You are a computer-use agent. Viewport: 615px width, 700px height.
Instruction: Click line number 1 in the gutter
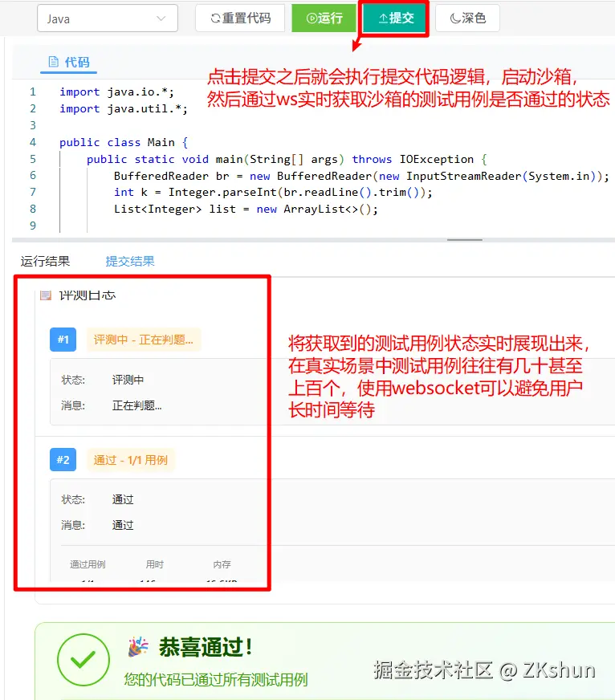click(33, 92)
